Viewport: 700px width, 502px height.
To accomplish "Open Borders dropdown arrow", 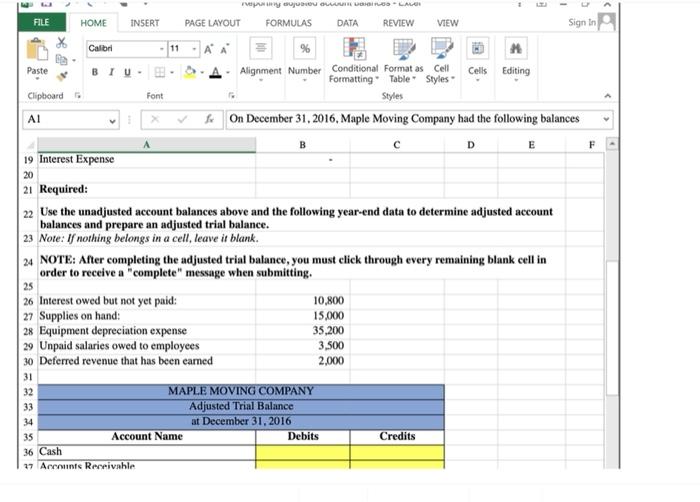I will pos(172,72).
